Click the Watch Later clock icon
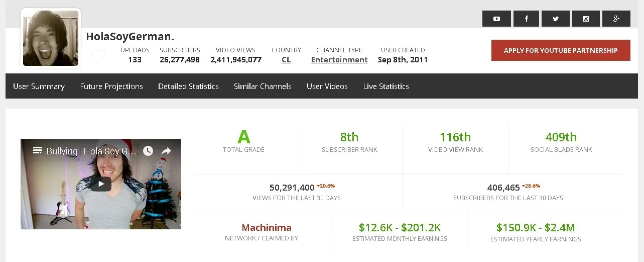 pos(148,151)
